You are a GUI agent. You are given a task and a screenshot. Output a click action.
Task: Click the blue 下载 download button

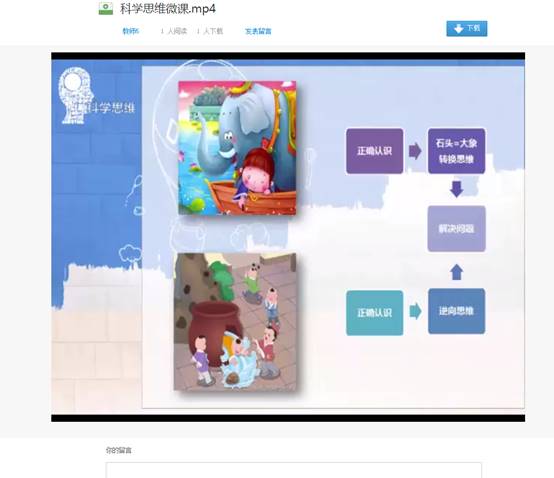click(467, 29)
